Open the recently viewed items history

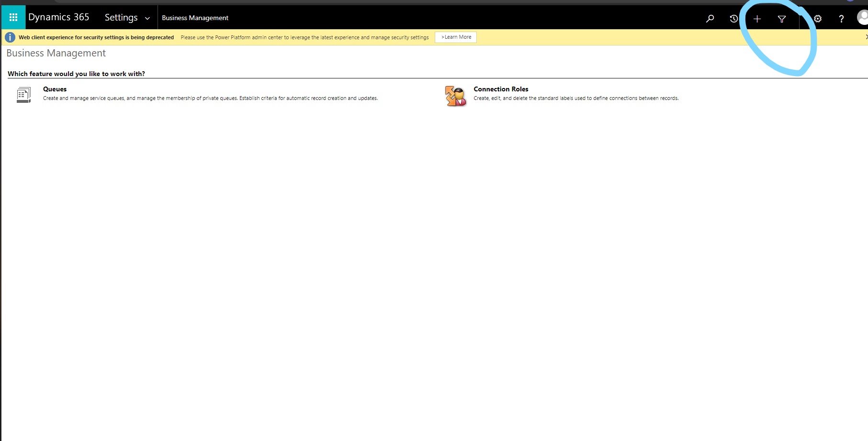pyautogui.click(x=733, y=19)
